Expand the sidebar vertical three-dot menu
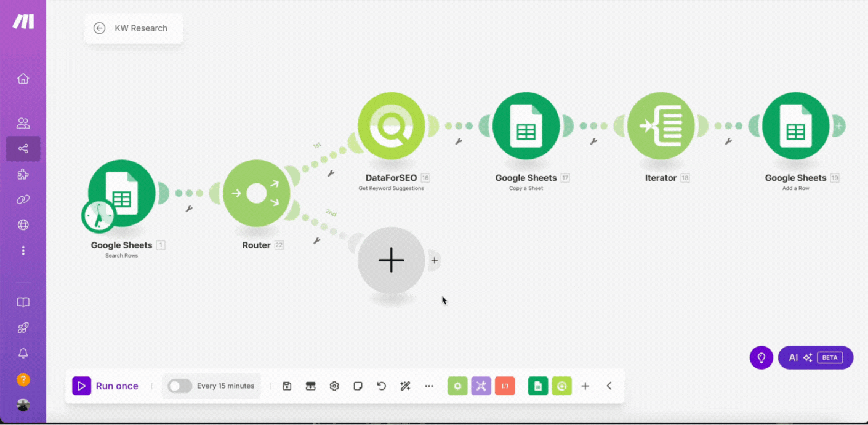Screen dimensions: 868x425 pyautogui.click(x=23, y=250)
